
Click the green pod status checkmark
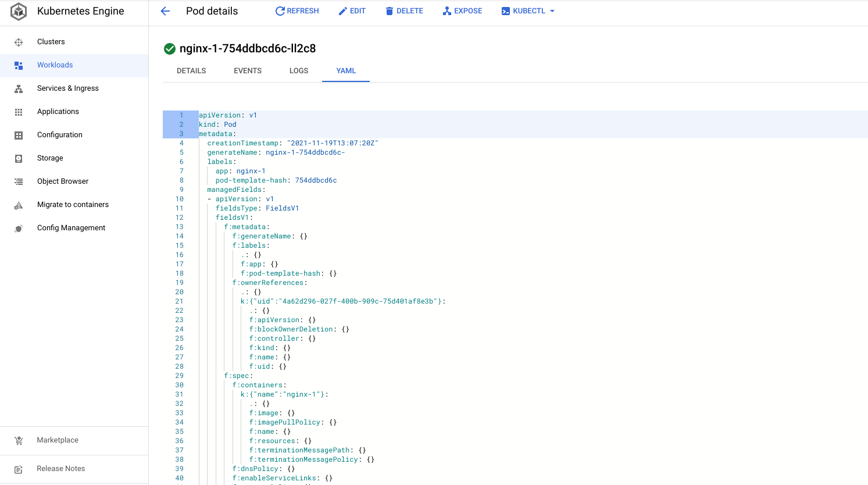[170, 49]
